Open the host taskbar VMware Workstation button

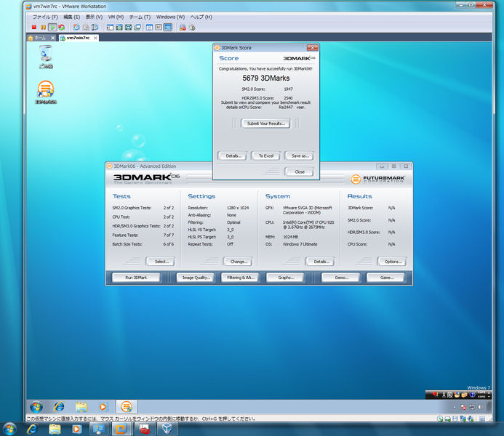121,429
